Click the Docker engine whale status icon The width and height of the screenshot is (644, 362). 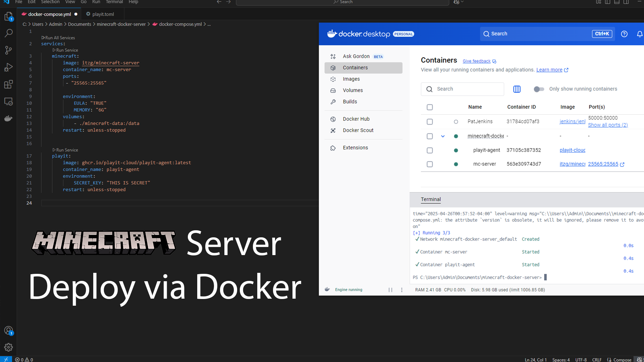click(327, 289)
